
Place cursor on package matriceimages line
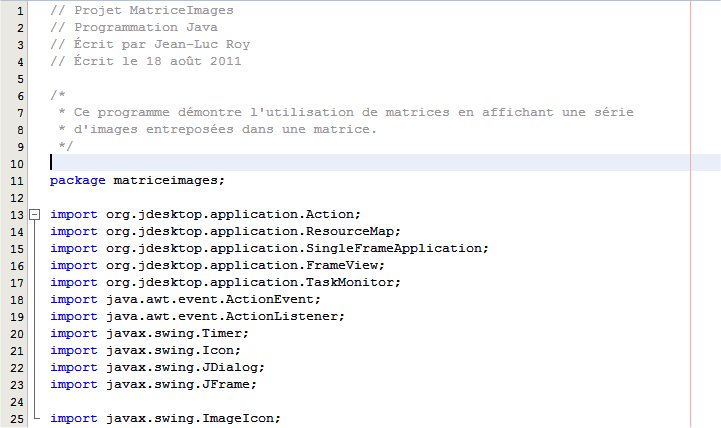click(x=137, y=181)
